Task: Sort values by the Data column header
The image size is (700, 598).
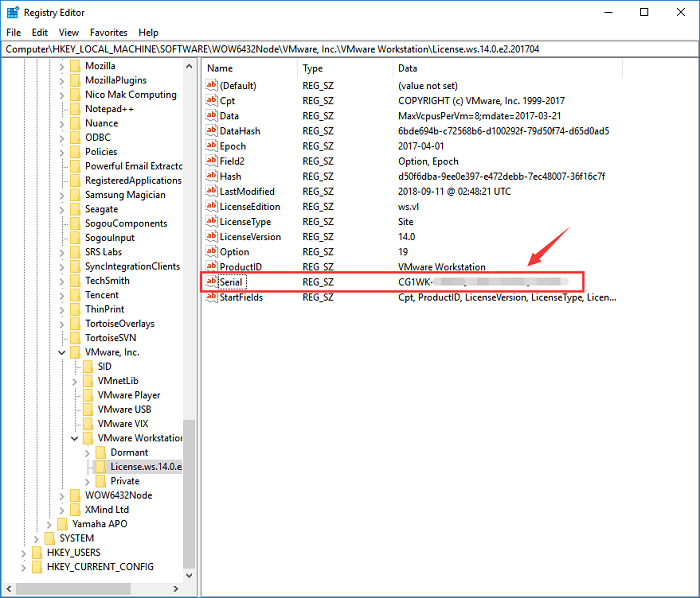Action: pyautogui.click(x=508, y=68)
